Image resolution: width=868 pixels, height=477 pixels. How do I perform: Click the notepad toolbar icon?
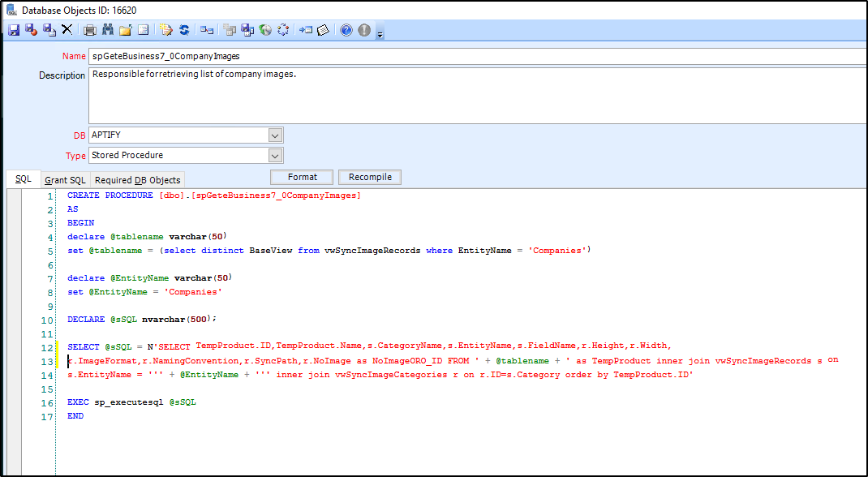[324, 30]
